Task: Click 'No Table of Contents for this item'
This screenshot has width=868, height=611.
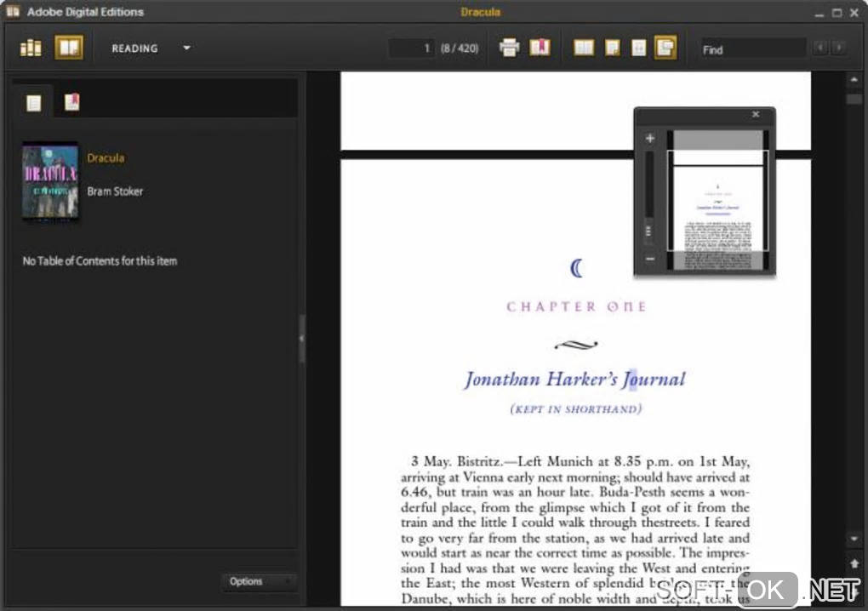Action: 100,261
